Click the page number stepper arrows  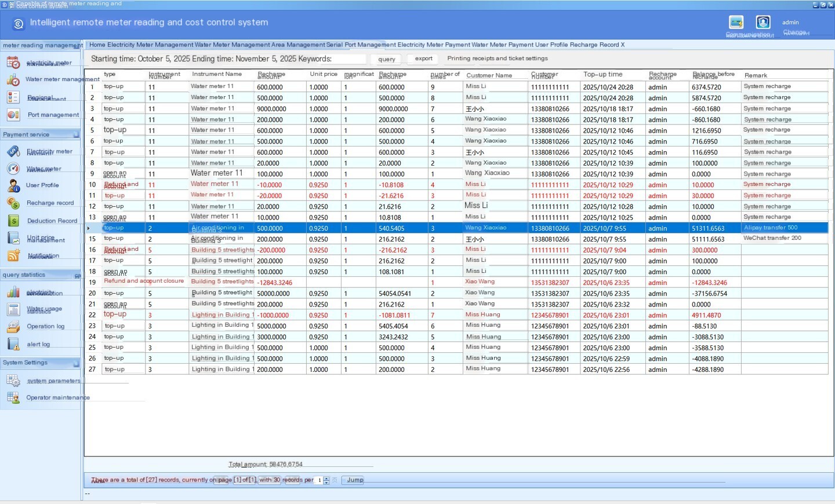point(326,480)
